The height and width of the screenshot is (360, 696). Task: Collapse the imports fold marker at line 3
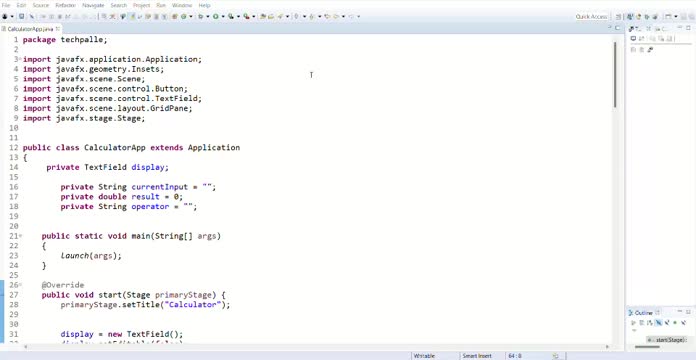click(x=20, y=59)
